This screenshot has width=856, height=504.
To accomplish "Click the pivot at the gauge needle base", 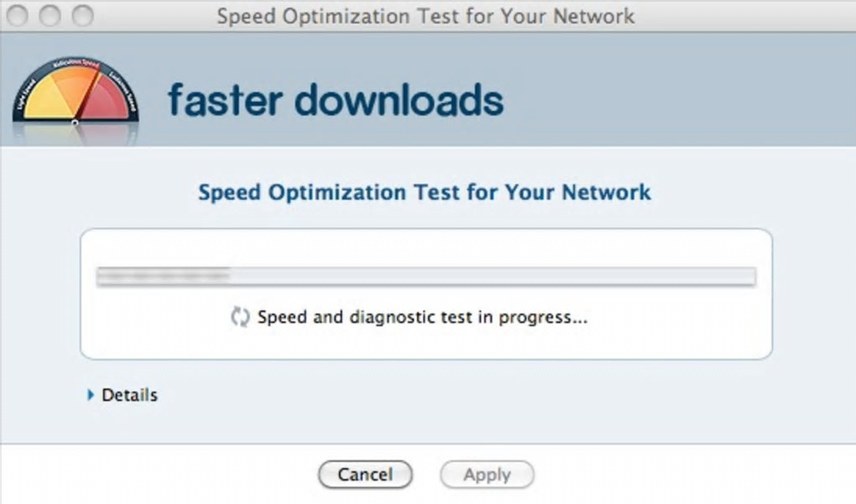I will tap(75, 122).
